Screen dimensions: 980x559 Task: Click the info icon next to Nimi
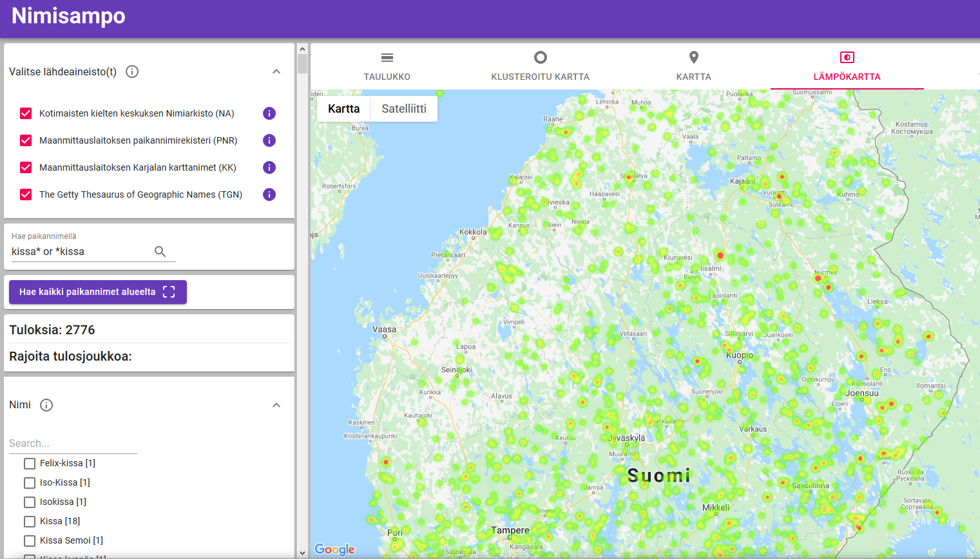[x=46, y=405]
